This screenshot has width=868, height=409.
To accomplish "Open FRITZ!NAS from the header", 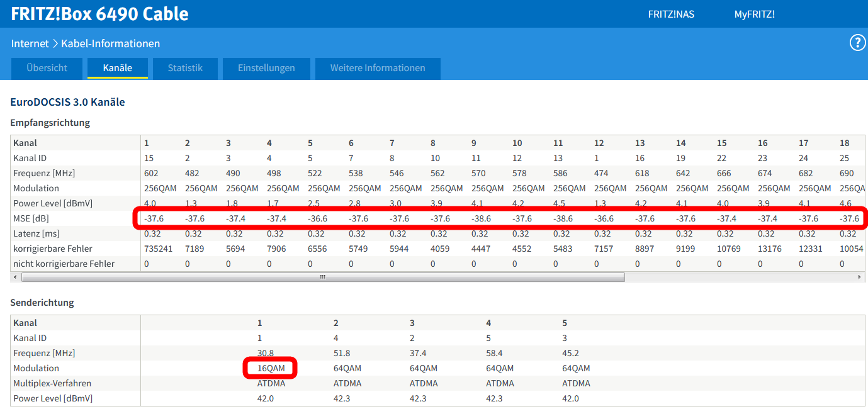I will point(671,14).
